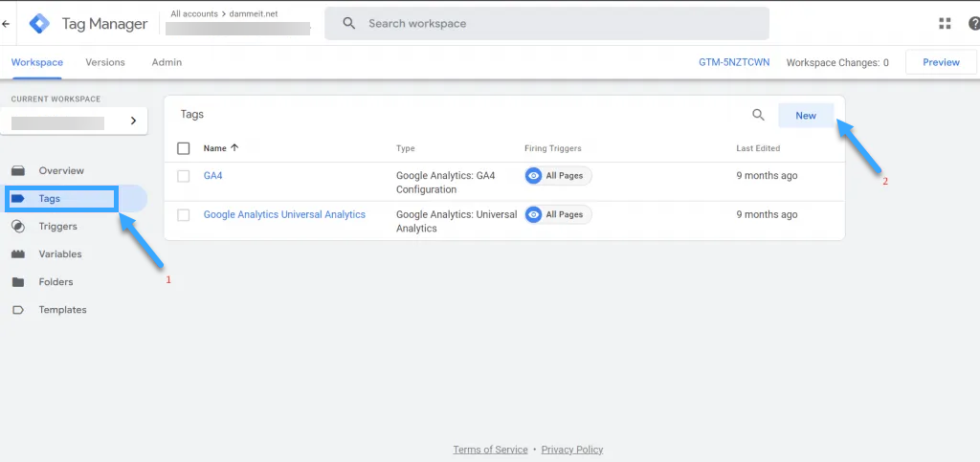Check the Google Analytics Universal Analytics box
The height and width of the screenshot is (462, 980).
(x=183, y=215)
